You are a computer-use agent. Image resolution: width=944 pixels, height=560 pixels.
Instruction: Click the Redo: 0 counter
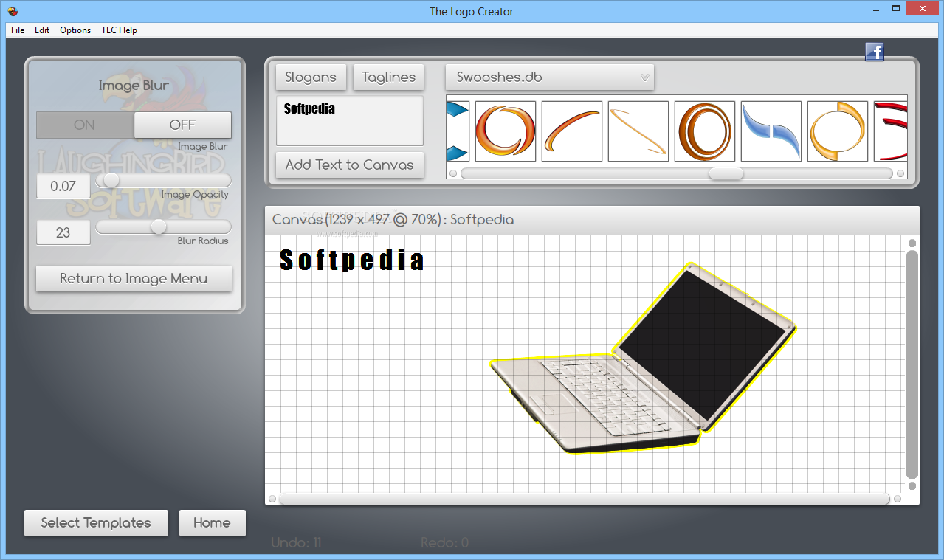(x=444, y=543)
